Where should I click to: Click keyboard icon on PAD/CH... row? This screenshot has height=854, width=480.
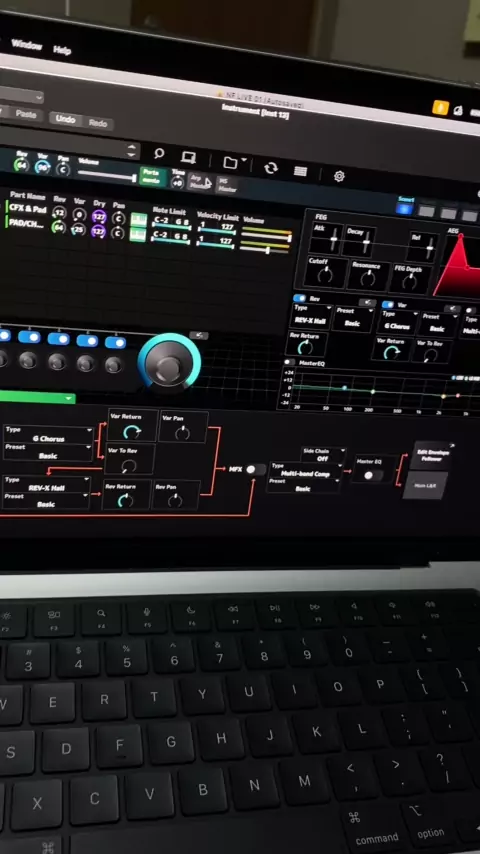tap(138, 234)
